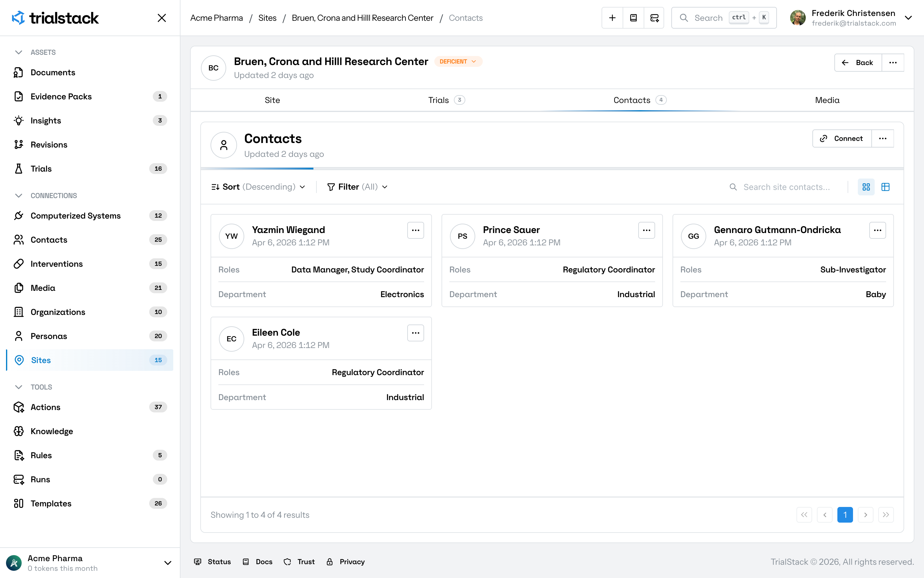
Task: Open options menu for Eileen Cole
Action: pos(415,333)
